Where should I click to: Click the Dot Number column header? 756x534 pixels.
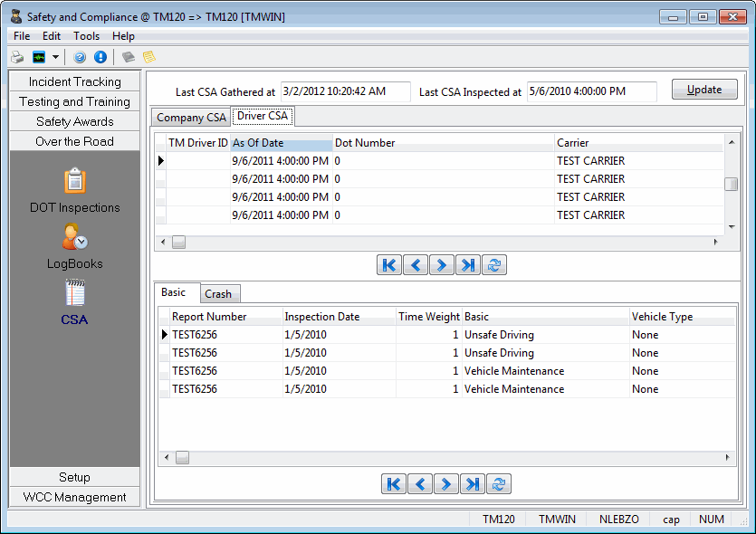tap(444, 143)
